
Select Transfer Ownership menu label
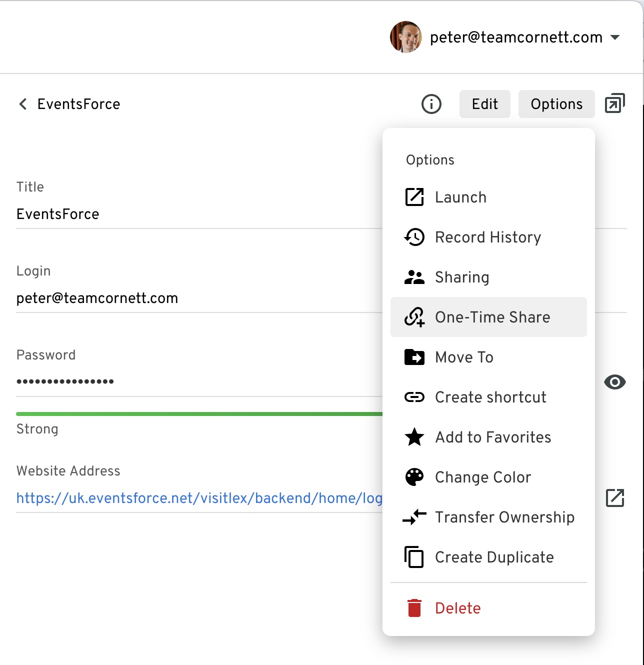tap(504, 517)
